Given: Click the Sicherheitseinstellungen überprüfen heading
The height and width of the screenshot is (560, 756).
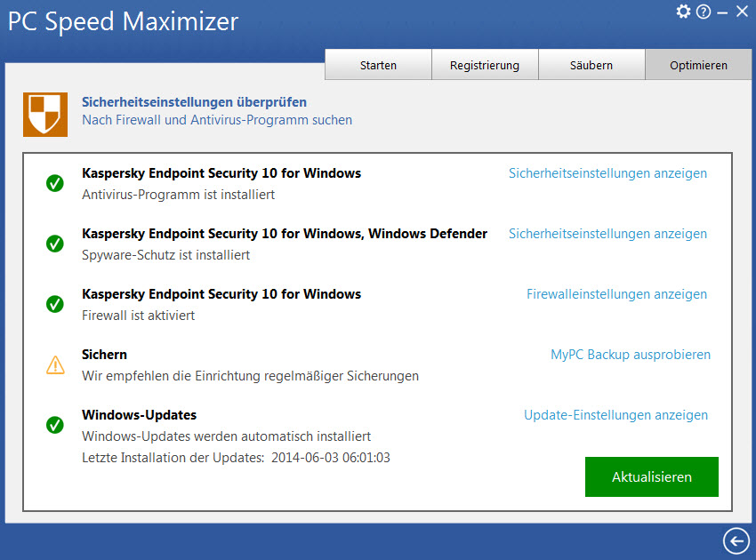Looking at the screenshot, I should pos(194,102).
